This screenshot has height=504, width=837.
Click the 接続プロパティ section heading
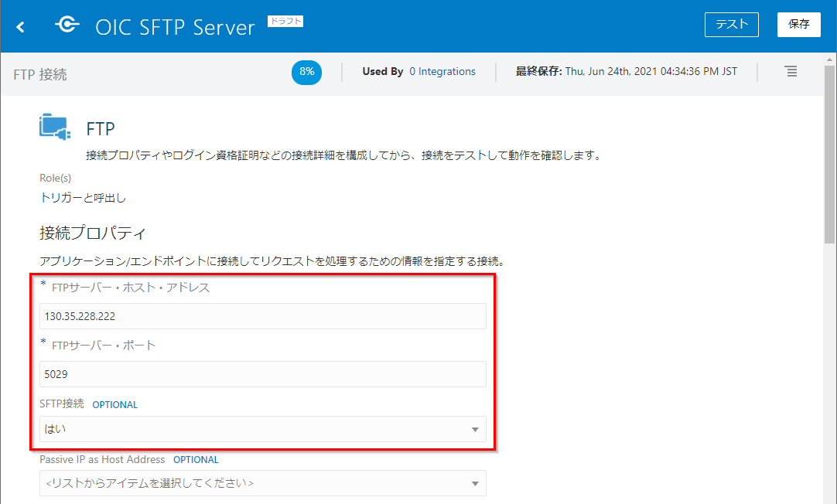coord(93,233)
